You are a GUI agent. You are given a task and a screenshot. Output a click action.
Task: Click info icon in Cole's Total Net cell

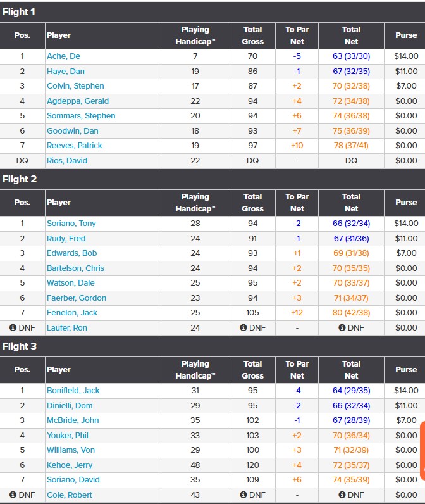[342, 495]
